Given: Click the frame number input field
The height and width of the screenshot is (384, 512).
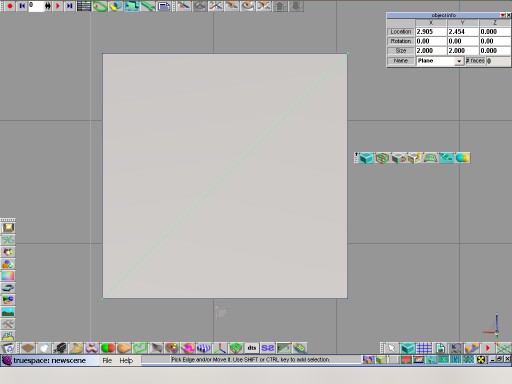Looking at the screenshot, I should coord(36,6).
